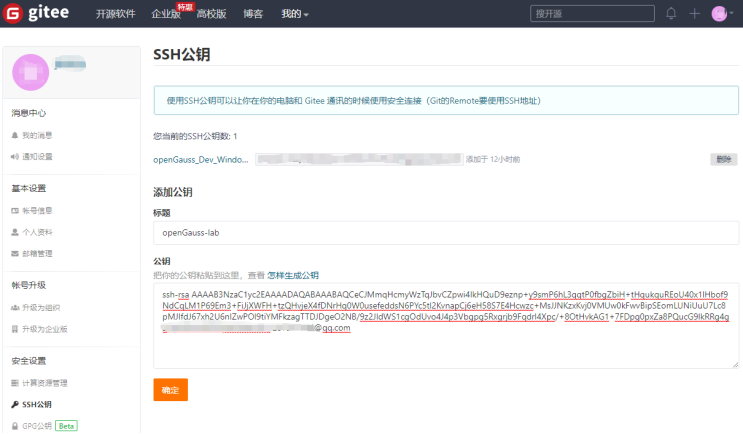Open 通知设置 in sidebar

click(37, 157)
